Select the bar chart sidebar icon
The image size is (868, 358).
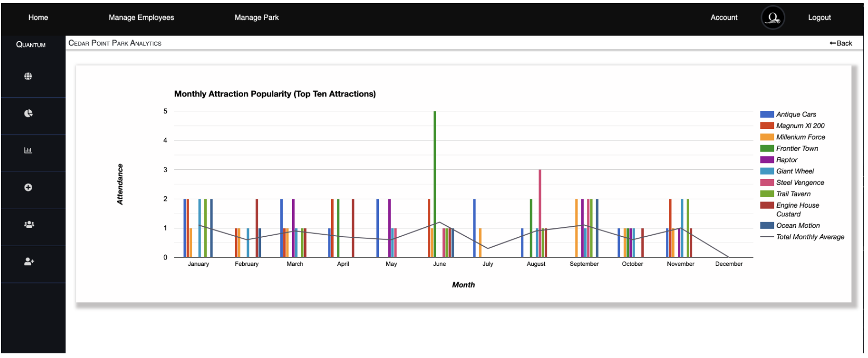(28, 150)
